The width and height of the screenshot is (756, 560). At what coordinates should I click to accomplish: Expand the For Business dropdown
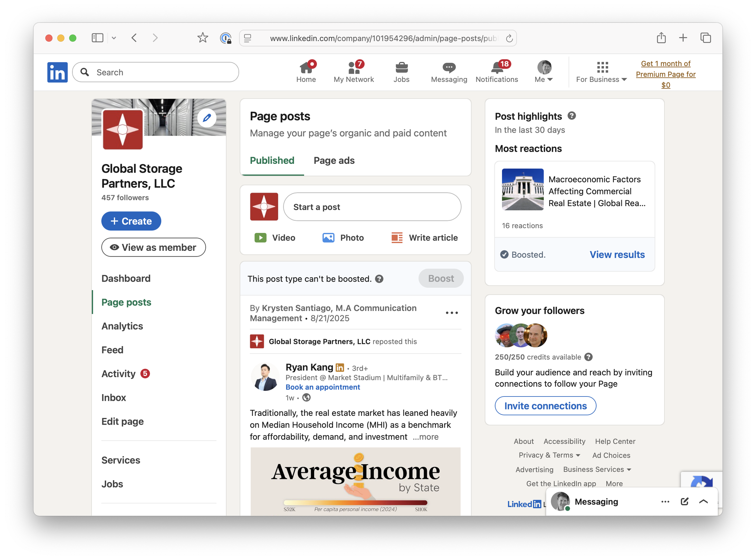(601, 72)
